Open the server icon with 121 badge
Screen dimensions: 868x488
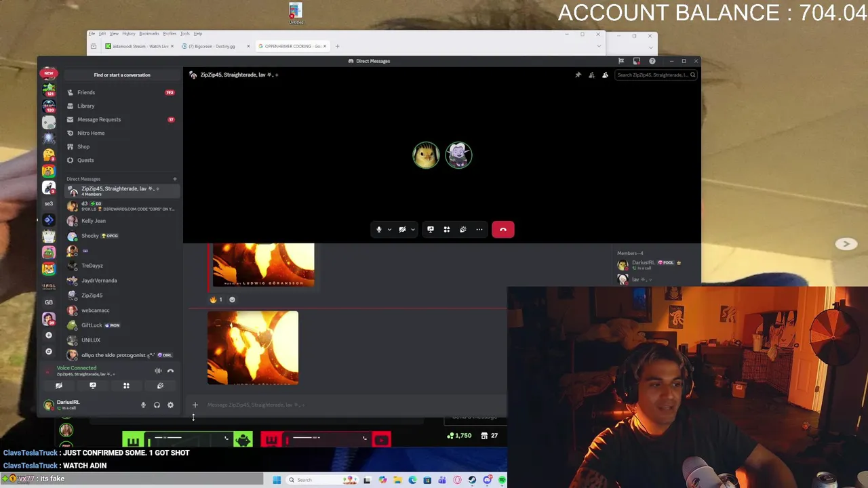[x=48, y=89]
